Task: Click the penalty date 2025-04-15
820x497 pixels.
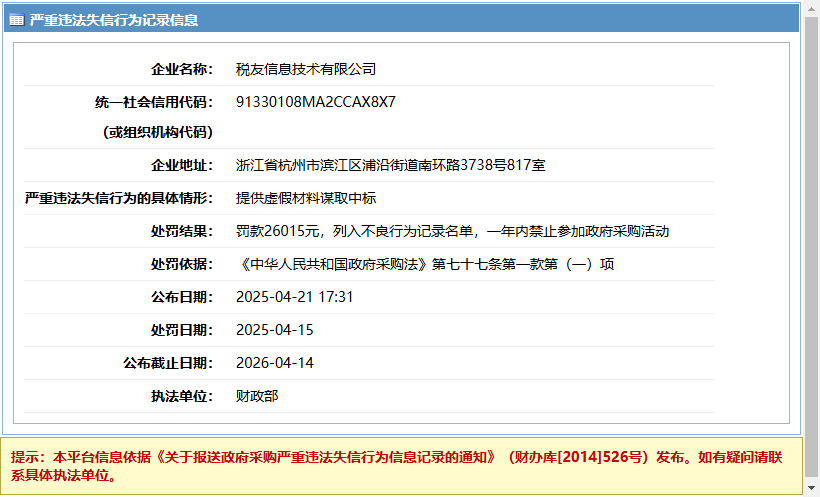Action: coord(275,330)
